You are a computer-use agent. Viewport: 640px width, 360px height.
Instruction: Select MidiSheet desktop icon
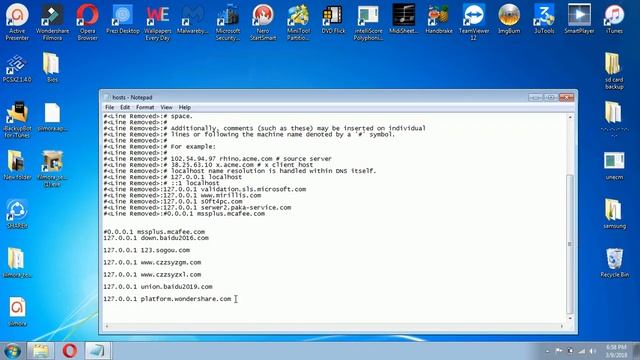point(403,19)
